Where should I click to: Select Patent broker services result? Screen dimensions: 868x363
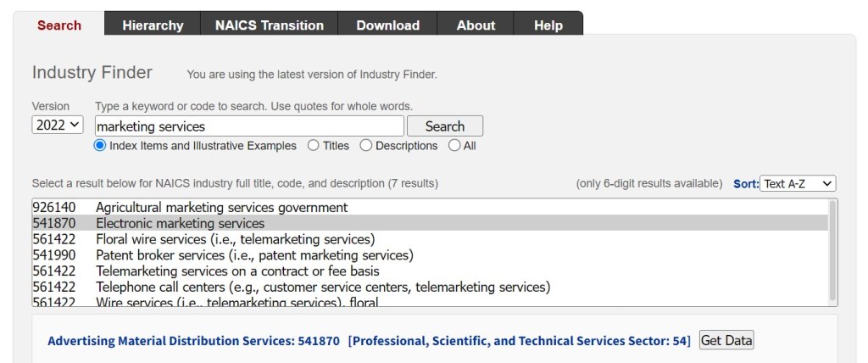pos(254,255)
